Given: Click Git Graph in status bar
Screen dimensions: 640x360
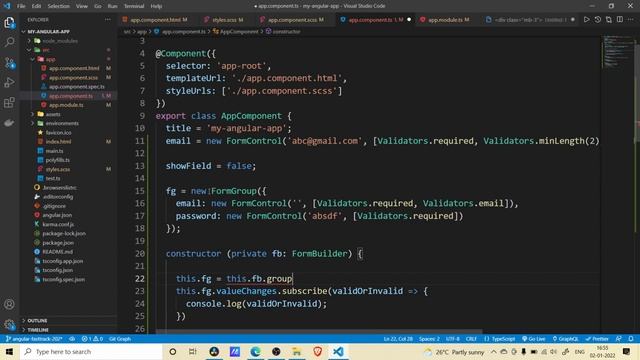Looking at the screenshot, I should point(120,339).
